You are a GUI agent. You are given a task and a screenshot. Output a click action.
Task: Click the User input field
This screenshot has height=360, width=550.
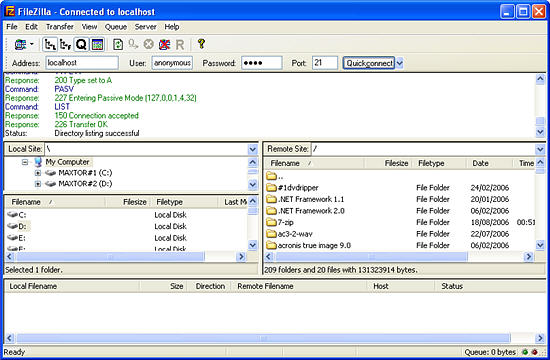172,63
